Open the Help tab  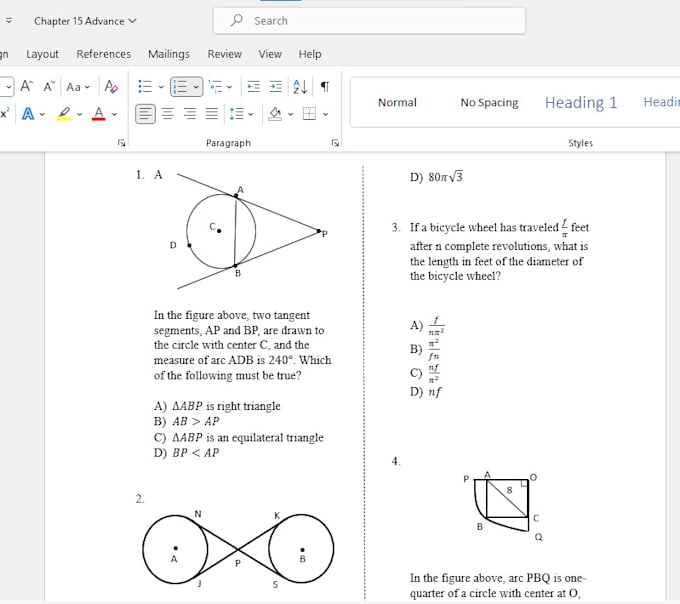(x=310, y=54)
